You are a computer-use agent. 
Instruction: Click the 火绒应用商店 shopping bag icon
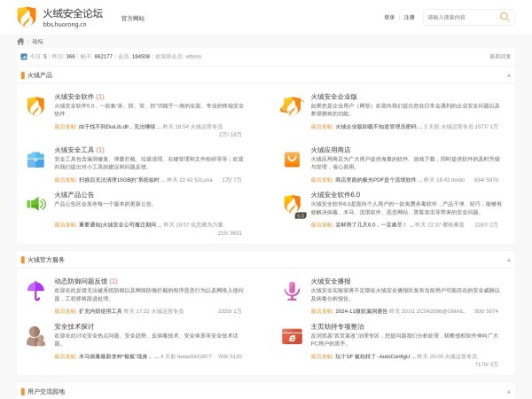point(292,160)
